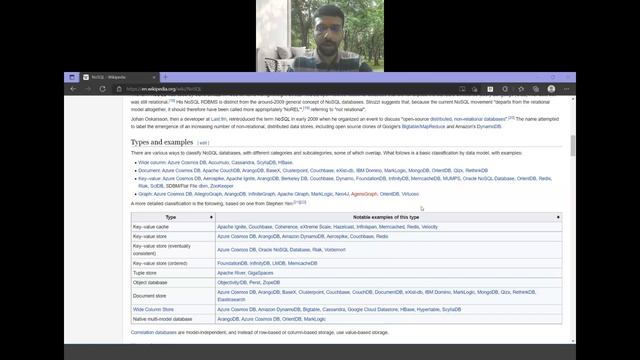Viewport: 640px width, 360px height.
Task: Open the browser profile avatar
Action: click(x=551, y=89)
